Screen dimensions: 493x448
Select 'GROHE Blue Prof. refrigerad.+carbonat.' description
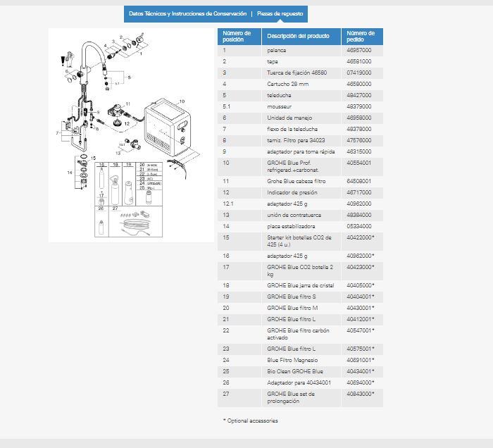tap(293, 167)
